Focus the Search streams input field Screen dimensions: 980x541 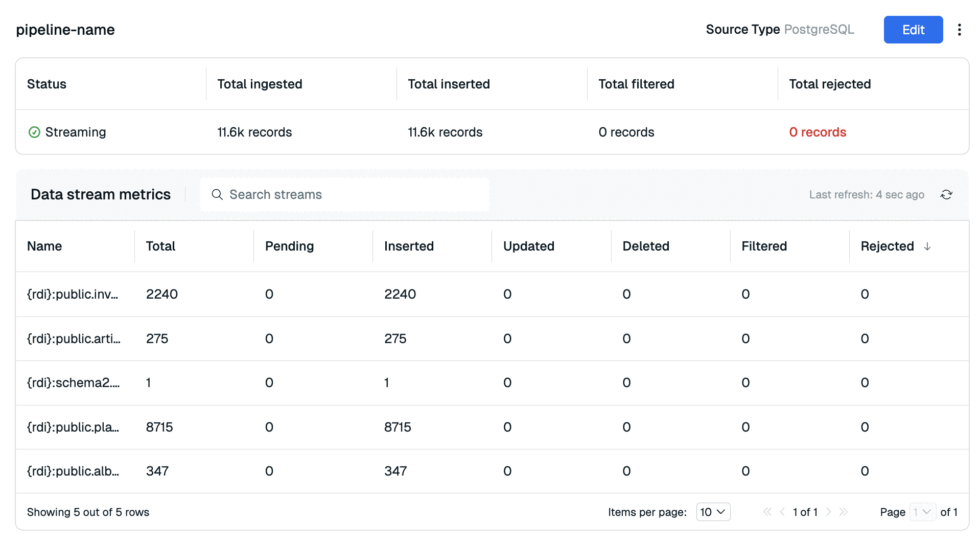353,195
